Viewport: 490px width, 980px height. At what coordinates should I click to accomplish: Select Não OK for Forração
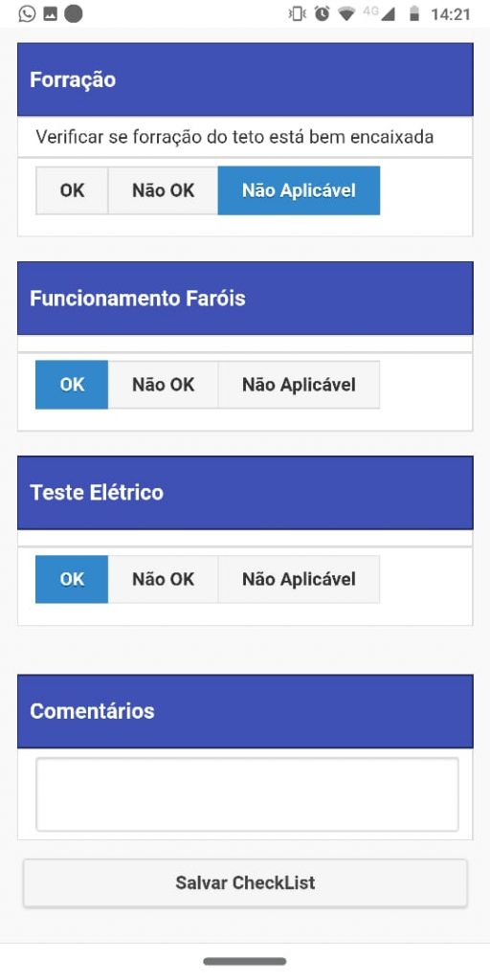tap(163, 190)
